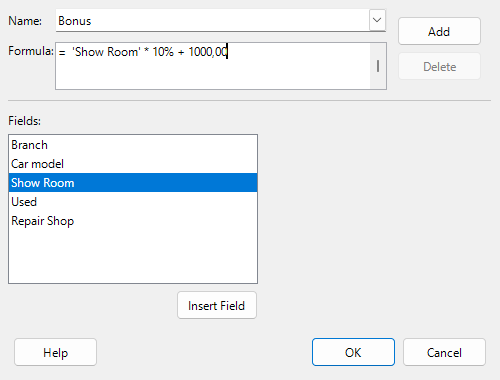Screen dimensions: 500x380
Task: Click the greyed-out Delete button
Action: point(439,66)
